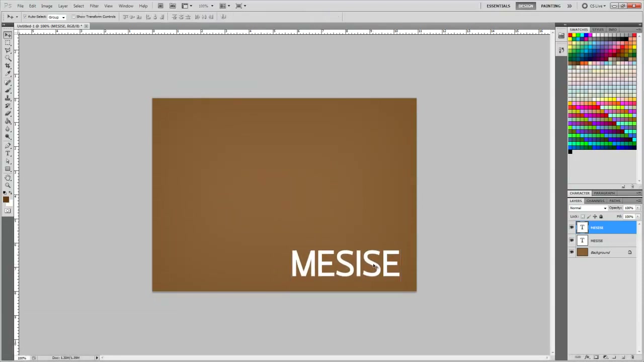This screenshot has width=644, height=362.
Task: Create a new adjustment layer icon
Action: [x=605, y=357]
